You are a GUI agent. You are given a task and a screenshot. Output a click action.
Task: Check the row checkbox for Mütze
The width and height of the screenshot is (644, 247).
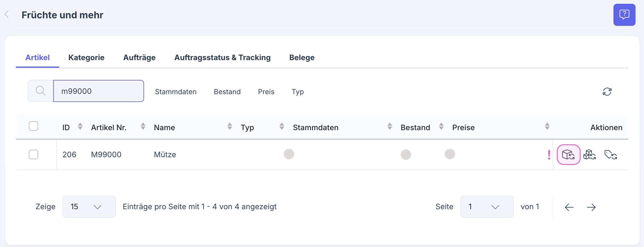point(33,154)
